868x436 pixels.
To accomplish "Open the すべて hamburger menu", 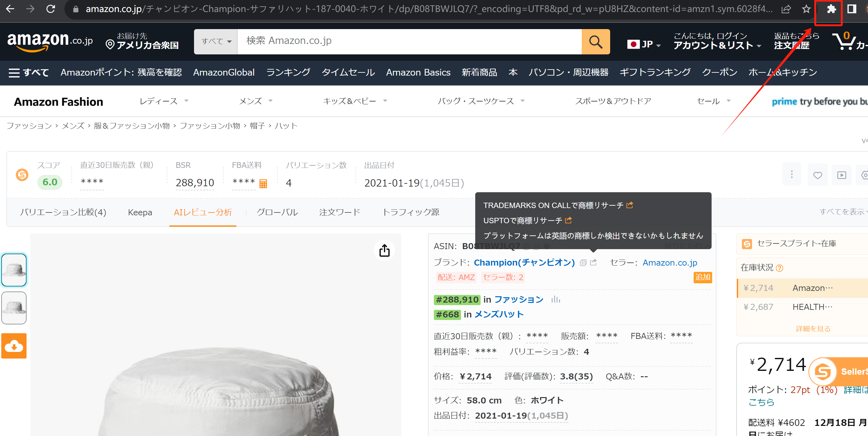I will [x=28, y=72].
